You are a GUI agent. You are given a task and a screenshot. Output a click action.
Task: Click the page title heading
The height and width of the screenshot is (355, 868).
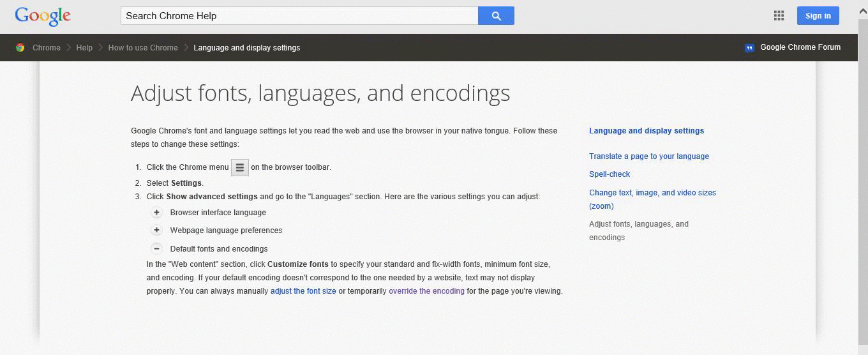(x=320, y=93)
